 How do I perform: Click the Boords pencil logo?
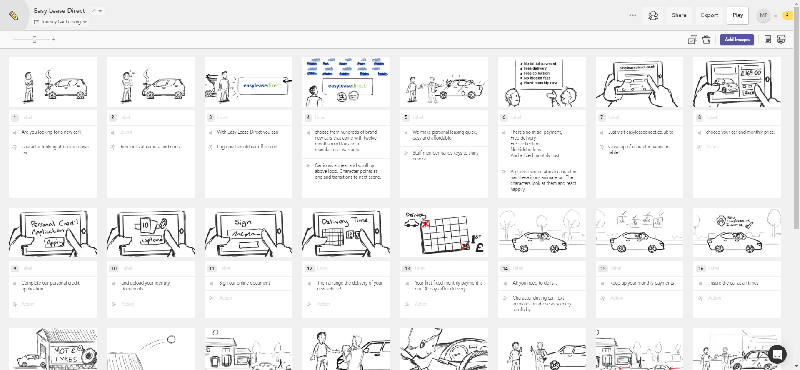[14, 15]
